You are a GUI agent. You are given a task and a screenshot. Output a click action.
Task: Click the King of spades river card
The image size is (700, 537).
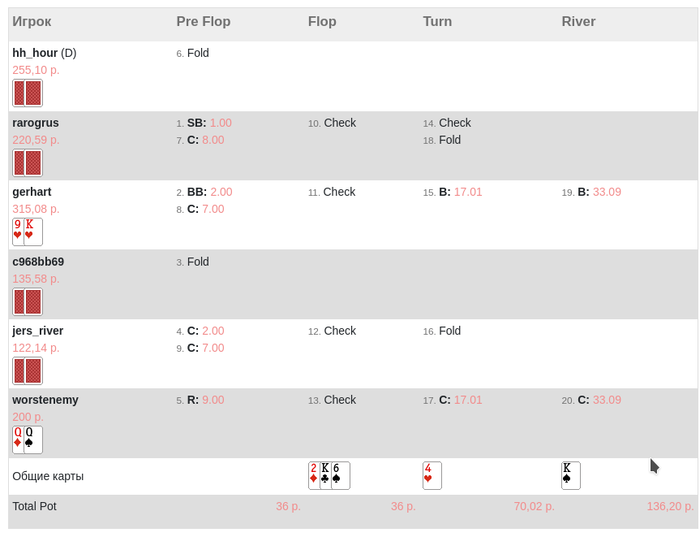click(571, 475)
